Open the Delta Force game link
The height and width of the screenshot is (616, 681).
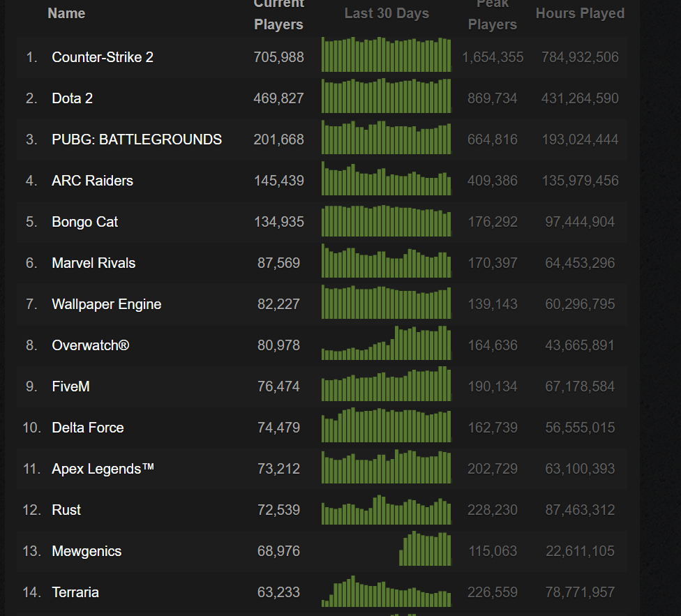[88, 428]
